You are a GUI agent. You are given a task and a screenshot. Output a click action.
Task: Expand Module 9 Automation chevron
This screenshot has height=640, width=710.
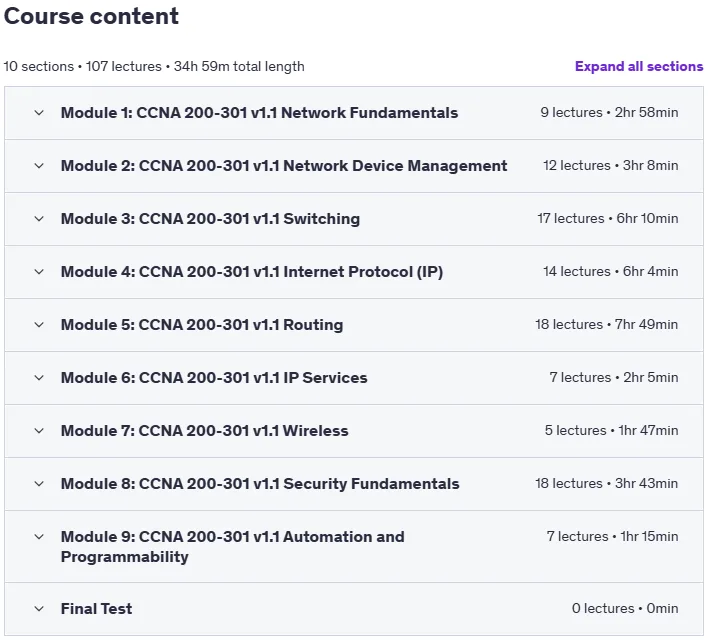(39, 537)
